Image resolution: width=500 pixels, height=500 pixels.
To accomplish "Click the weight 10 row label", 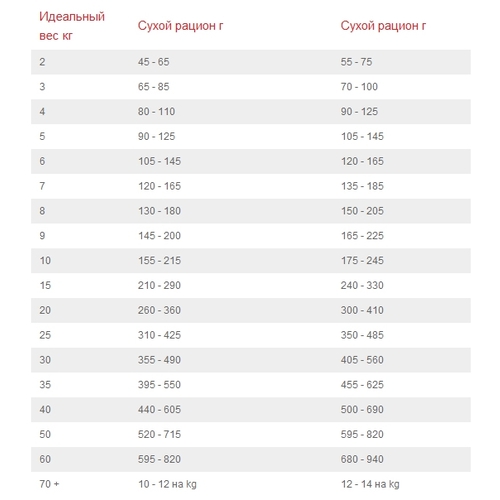I will 45,261.
